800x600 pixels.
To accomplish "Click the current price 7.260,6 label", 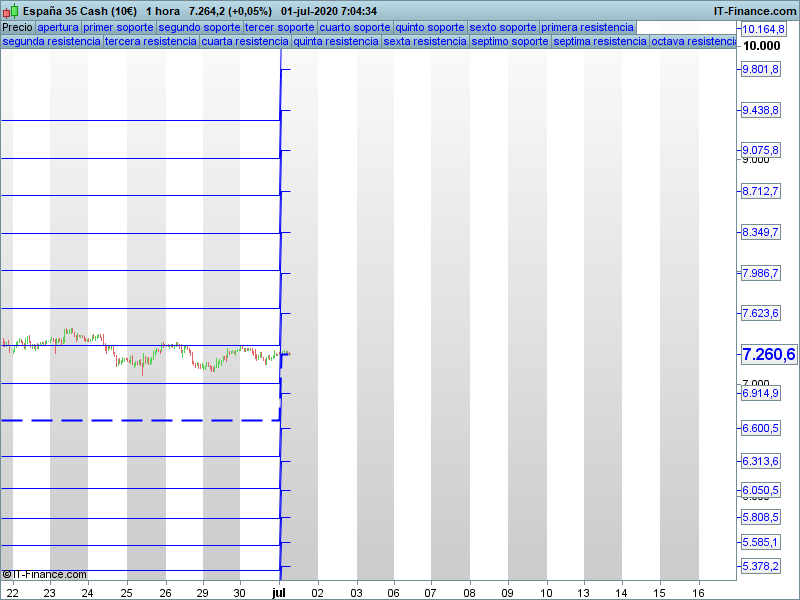I will coord(769,354).
